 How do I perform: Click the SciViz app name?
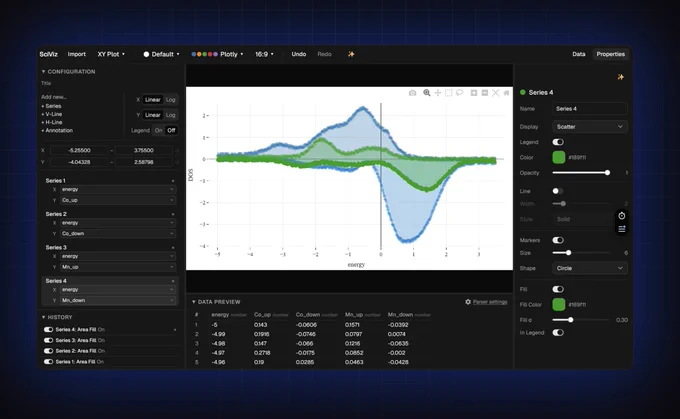pyautogui.click(x=49, y=54)
